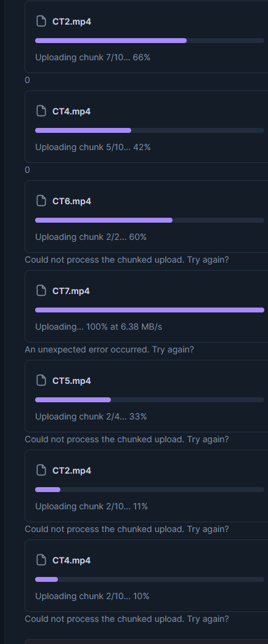Image resolution: width=268 pixels, height=644 pixels.
Task: Click the file icon beside CT7.mp4
Action: pos(41,291)
